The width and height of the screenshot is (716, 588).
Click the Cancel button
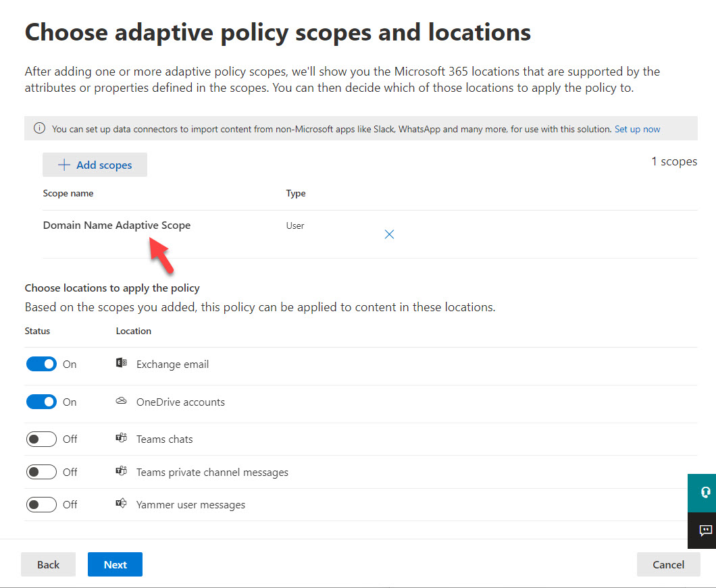pos(668,564)
